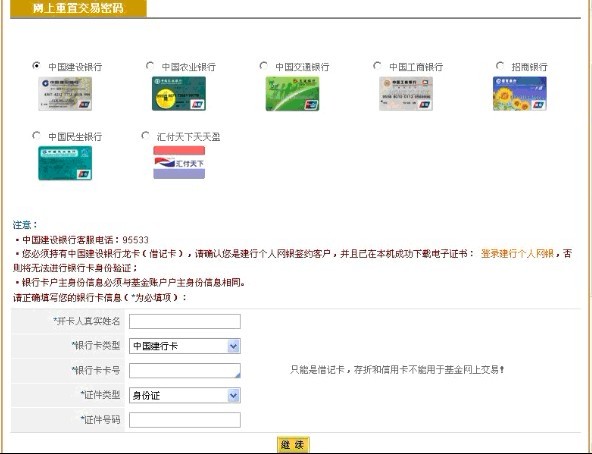Click the Minsheng Bank teal card image
592x454 pixels.
(65, 163)
